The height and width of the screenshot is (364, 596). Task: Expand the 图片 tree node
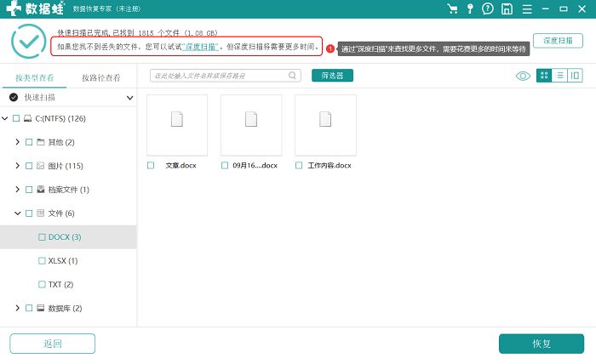pyautogui.click(x=18, y=166)
